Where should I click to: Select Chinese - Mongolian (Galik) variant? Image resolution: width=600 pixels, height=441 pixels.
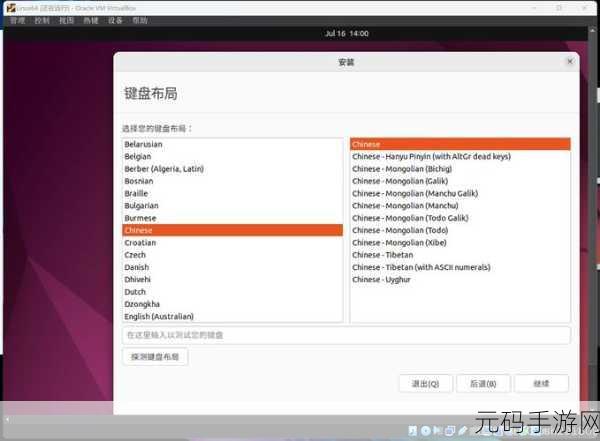pyautogui.click(x=460, y=181)
